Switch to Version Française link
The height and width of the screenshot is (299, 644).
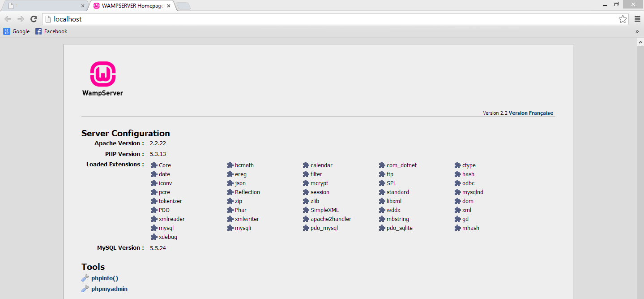pos(531,113)
